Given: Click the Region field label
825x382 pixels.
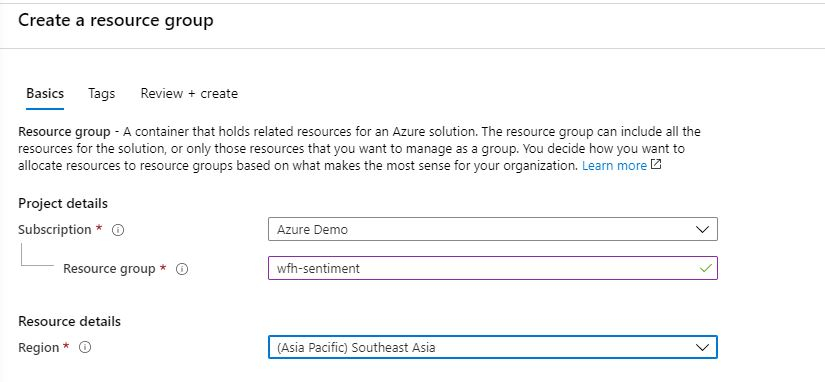Looking at the screenshot, I should click(38, 347).
